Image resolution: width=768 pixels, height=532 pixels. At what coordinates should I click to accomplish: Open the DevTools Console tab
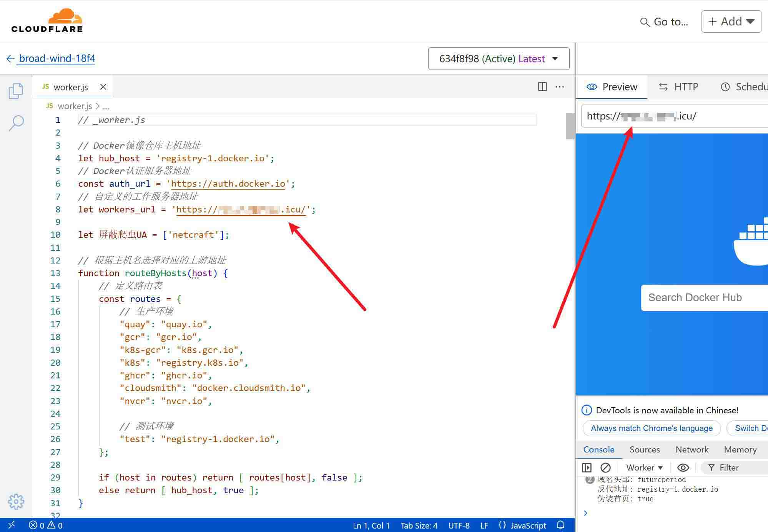(x=598, y=449)
